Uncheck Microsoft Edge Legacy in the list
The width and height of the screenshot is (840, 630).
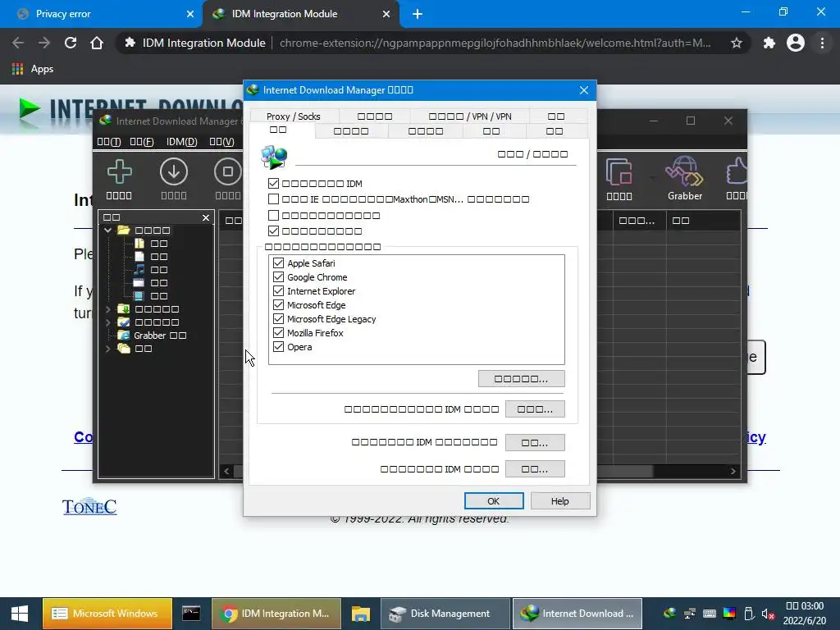tap(278, 319)
